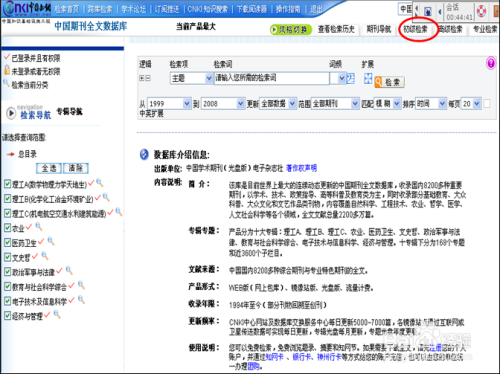Image resolution: width=500 pixels, height=374 pixels.
Task: Open the 更新 全部数据 dropdown
Action: pos(278,104)
